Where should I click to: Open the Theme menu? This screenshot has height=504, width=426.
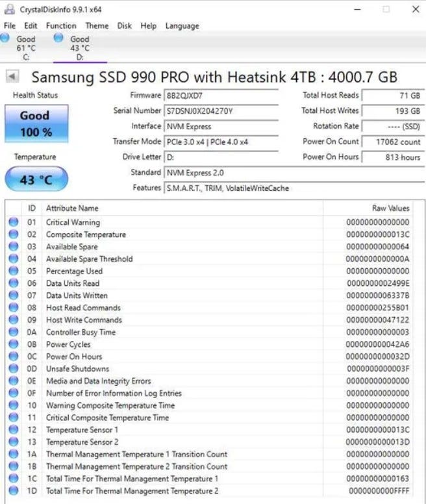coord(97,26)
